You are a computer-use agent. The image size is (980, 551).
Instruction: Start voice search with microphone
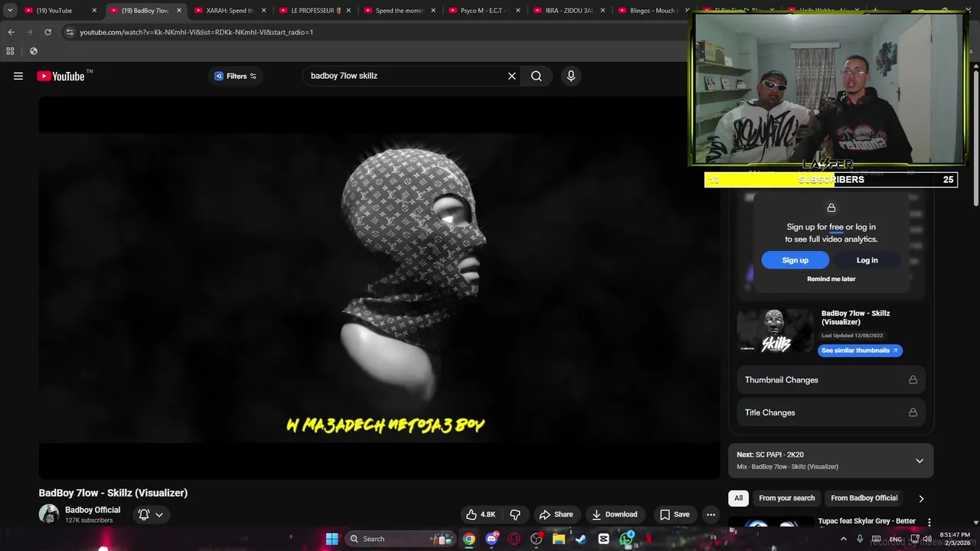pyautogui.click(x=570, y=76)
